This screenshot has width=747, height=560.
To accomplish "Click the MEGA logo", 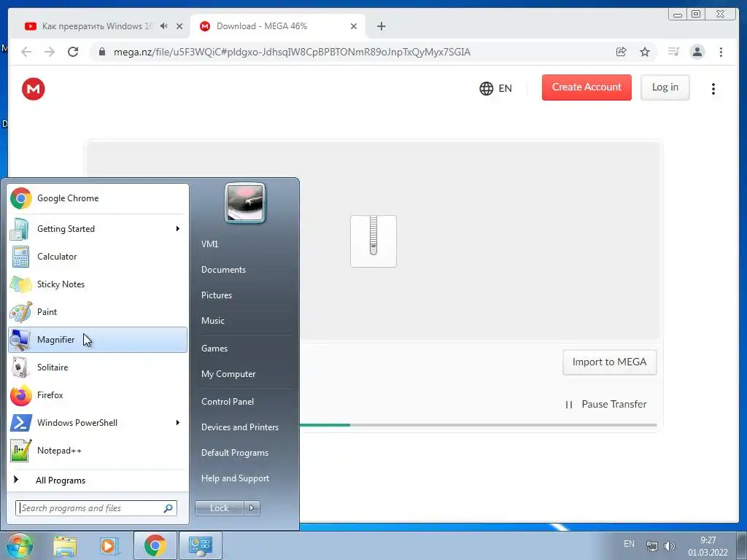I will coord(34,89).
